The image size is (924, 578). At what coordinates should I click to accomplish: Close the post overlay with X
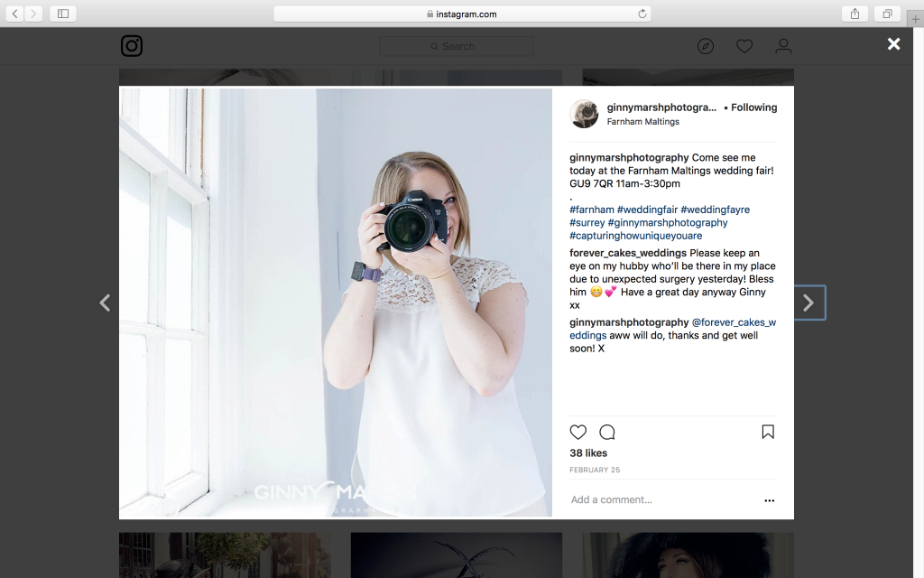pos(893,43)
